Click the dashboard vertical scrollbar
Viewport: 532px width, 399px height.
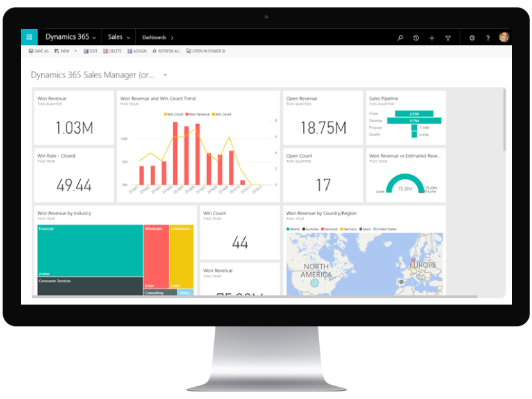[x=504, y=119]
